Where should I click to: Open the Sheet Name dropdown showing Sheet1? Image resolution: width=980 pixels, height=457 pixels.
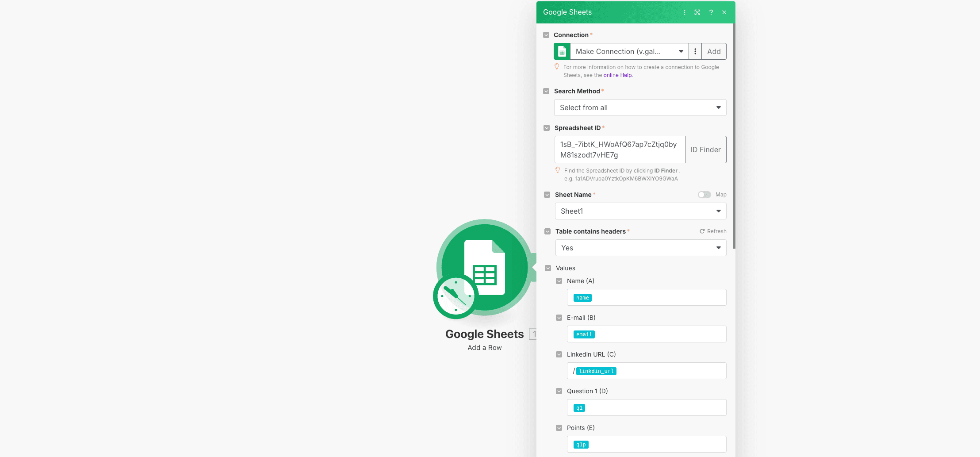pyautogui.click(x=640, y=211)
